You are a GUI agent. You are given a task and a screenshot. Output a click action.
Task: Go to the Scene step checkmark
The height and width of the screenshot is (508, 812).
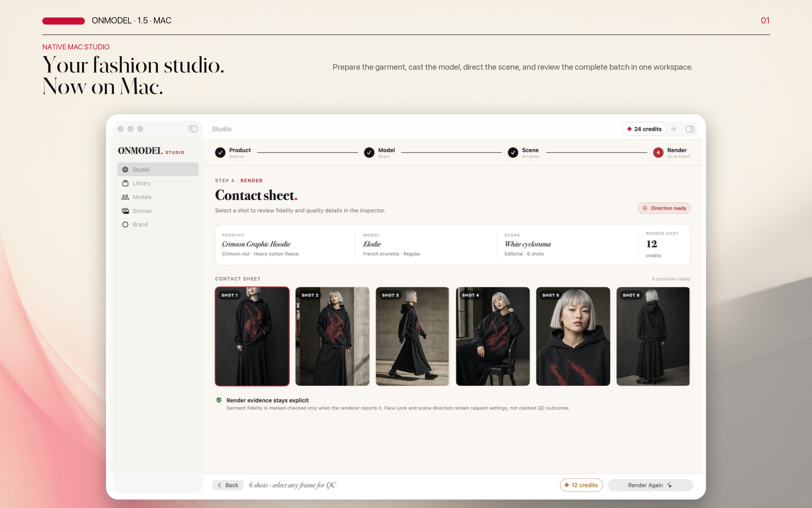[x=513, y=152]
